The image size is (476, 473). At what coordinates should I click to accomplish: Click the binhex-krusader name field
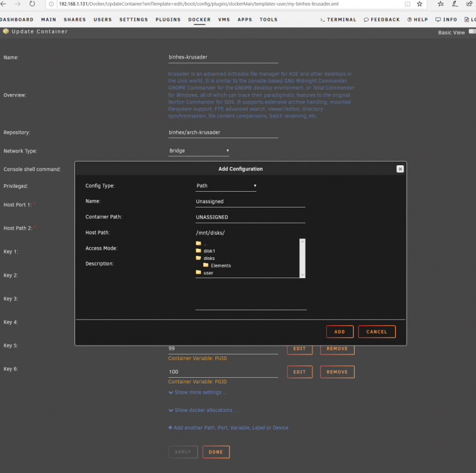(223, 57)
